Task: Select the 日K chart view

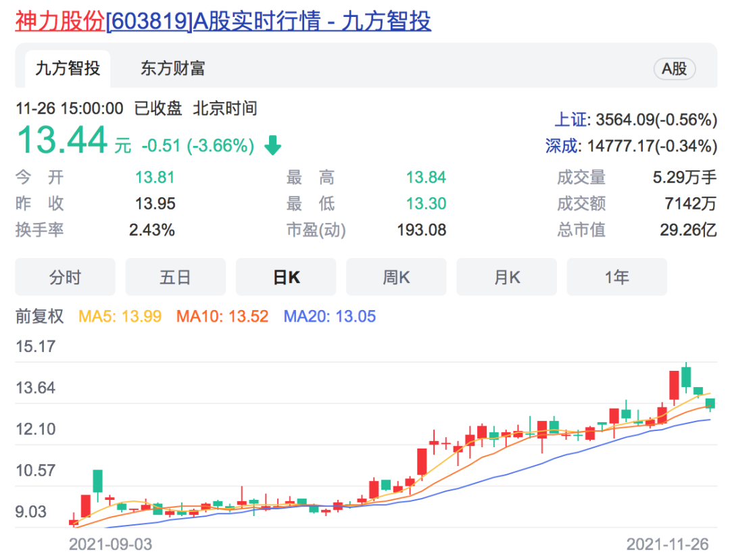Action: pos(286,277)
